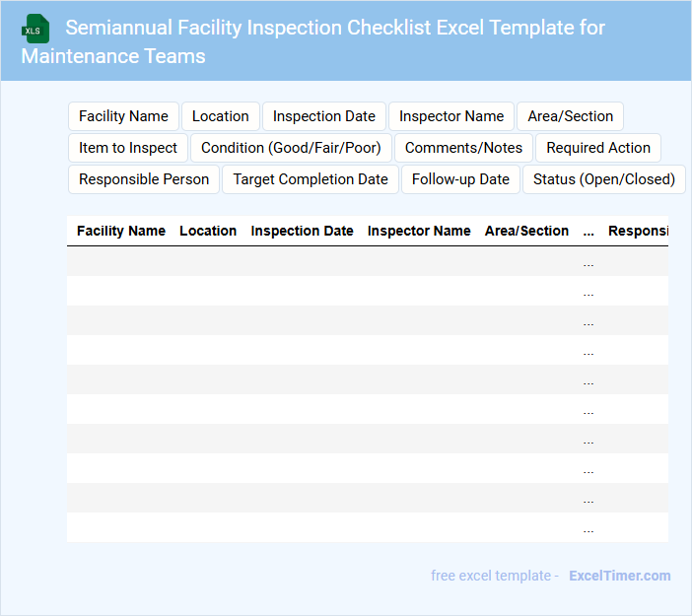Viewport: 692px width, 616px height.
Task: Click the Area/Section tag
Action: click(570, 116)
